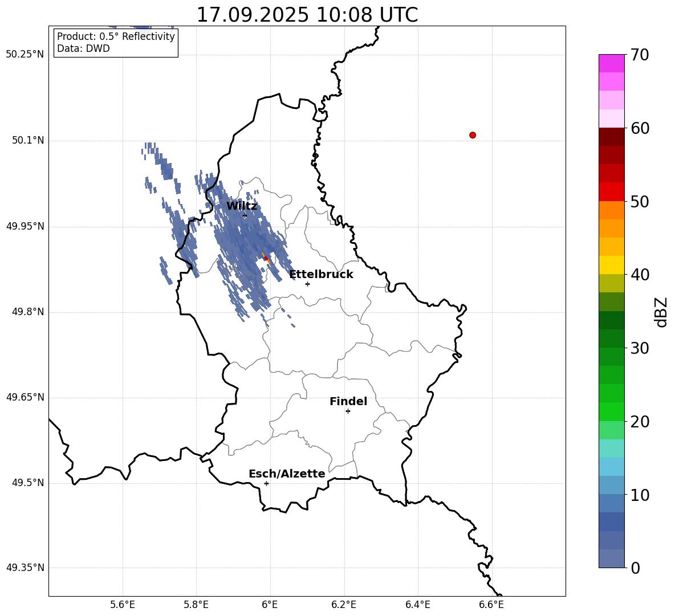Viewport: 675px width, 616px height.
Task: Click the 6.6°E longitude label
Action: pyautogui.click(x=491, y=605)
